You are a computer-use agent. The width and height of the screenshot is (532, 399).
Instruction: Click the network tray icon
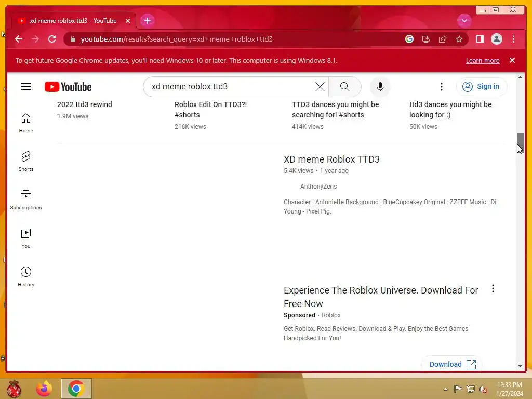(470, 389)
